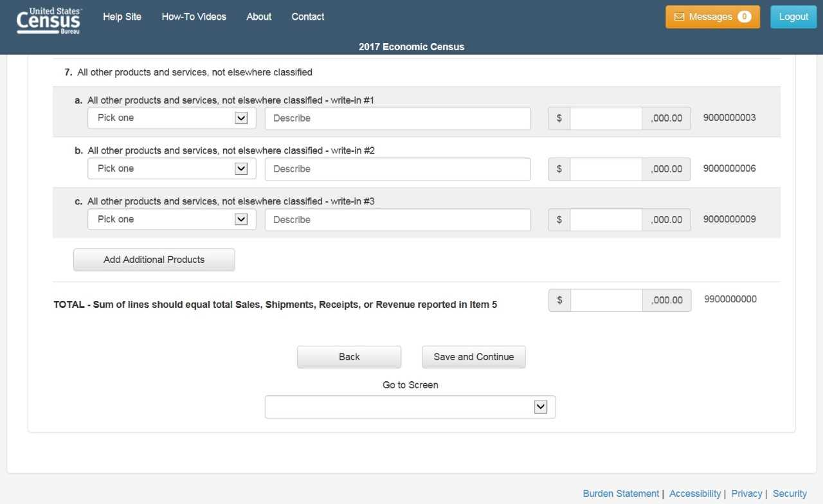Open the Messages inbox button

712,17
